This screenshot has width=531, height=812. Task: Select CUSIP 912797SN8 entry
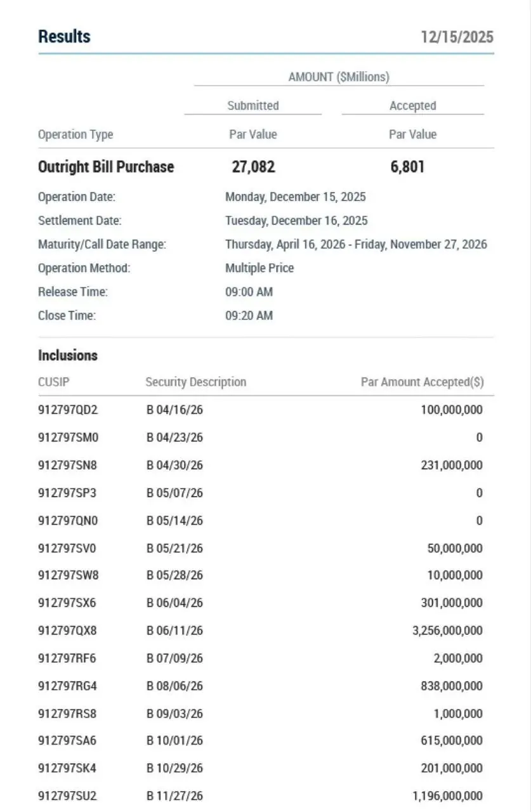click(68, 465)
